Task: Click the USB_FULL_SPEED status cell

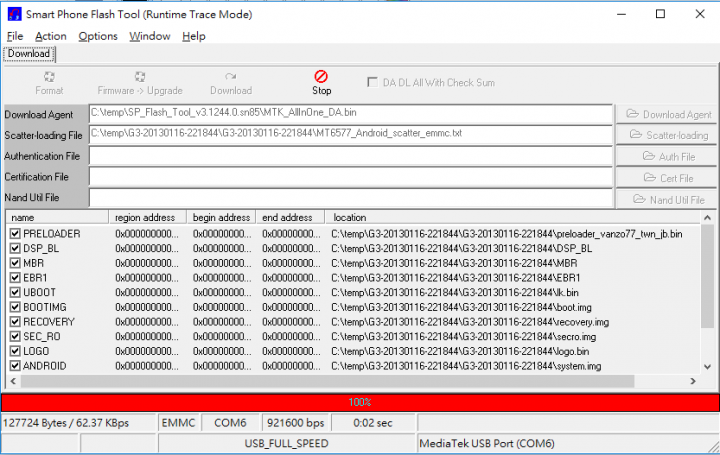Action: (x=287, y=444)
